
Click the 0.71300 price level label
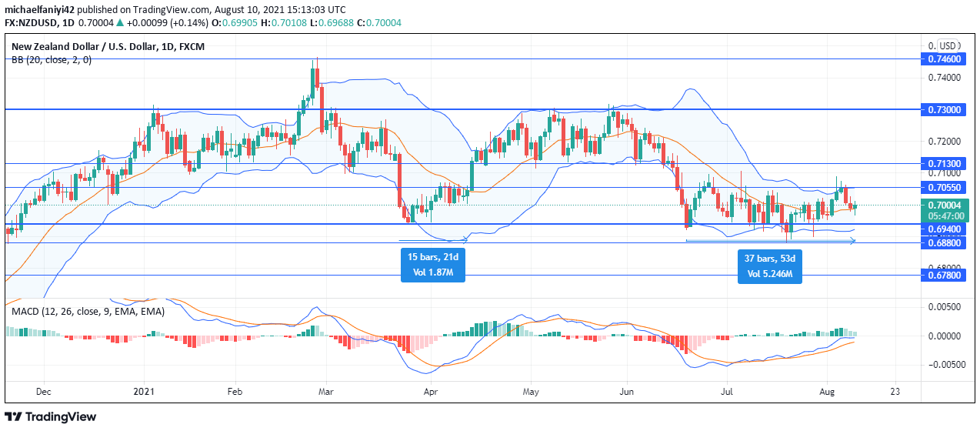[944, 164]
